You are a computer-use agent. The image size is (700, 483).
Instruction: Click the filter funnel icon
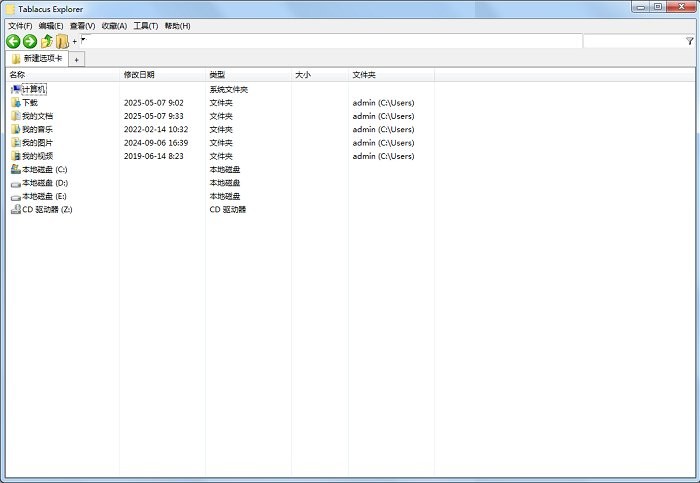coord(690,41)
